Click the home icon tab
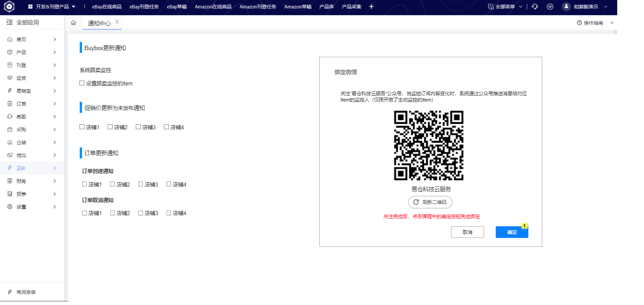 (73, 23)
